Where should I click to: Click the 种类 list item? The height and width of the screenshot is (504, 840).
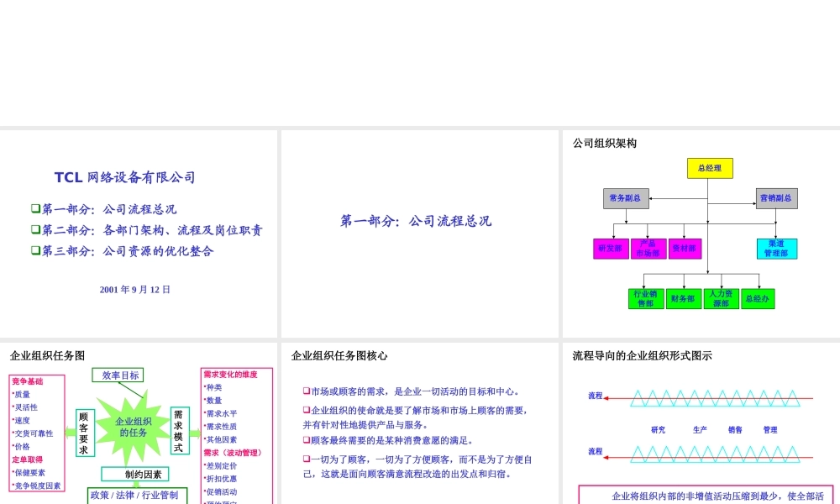click(213, 387)
